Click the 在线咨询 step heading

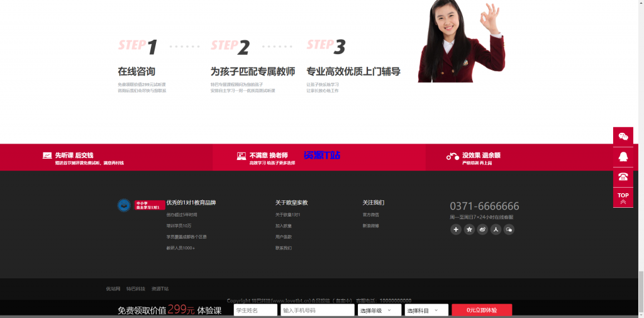pyautogui.click(x=136, y=72)
